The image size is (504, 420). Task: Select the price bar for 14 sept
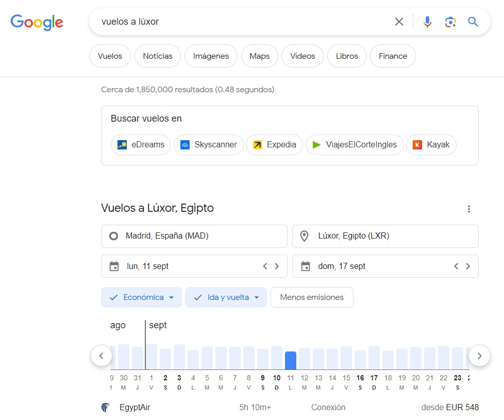coord(332,359)
